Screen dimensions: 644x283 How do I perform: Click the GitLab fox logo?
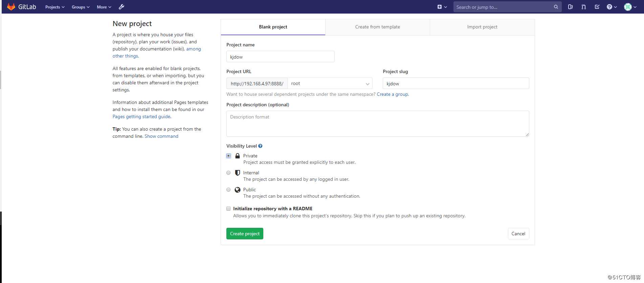click(x=11, y=7)
